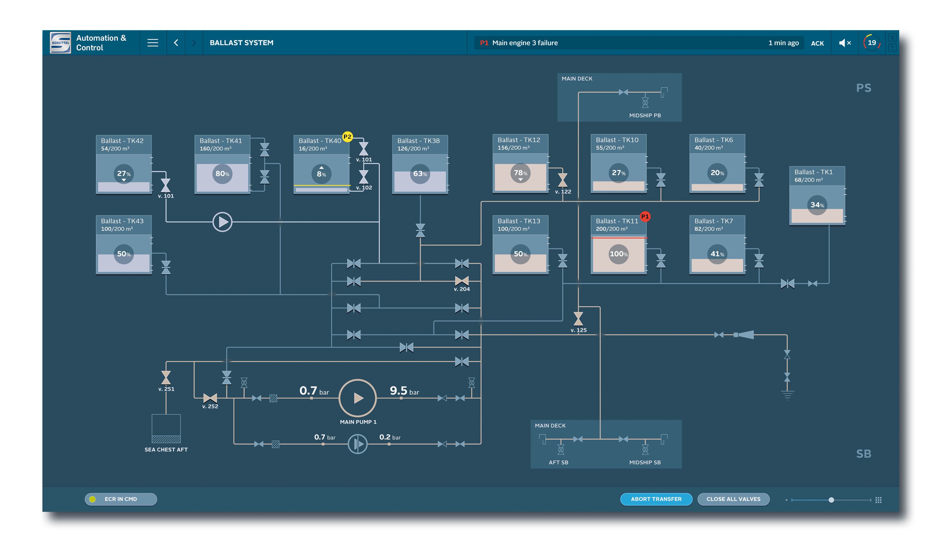Select Ballast TK7 tank
This screenshot has width=947, height=560.
(717, 245)
